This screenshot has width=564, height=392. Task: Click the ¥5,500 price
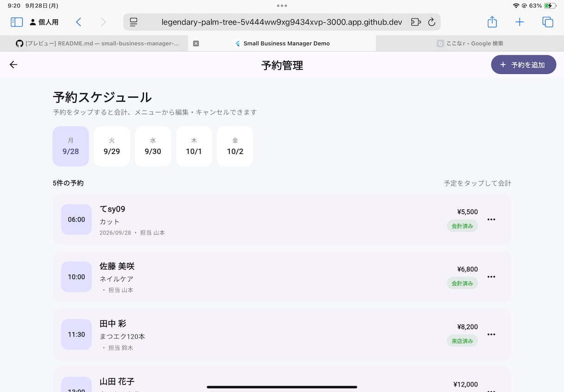pos(467,212)
